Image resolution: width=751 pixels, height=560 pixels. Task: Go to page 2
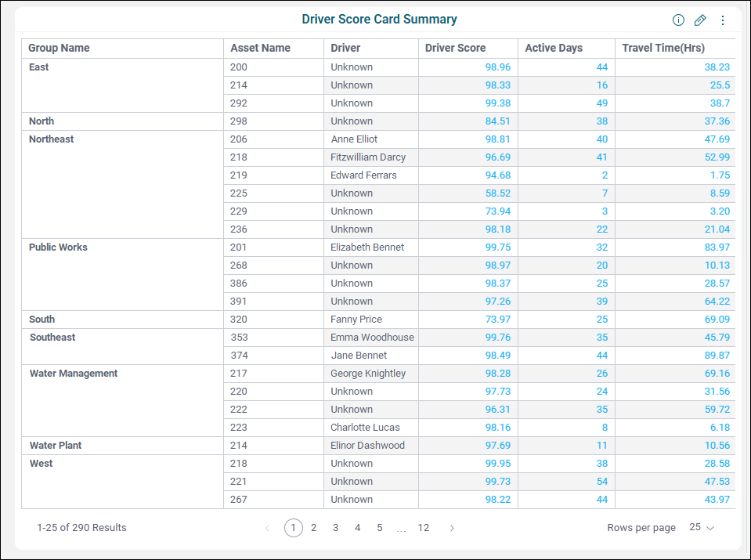(x=314, y=528)
